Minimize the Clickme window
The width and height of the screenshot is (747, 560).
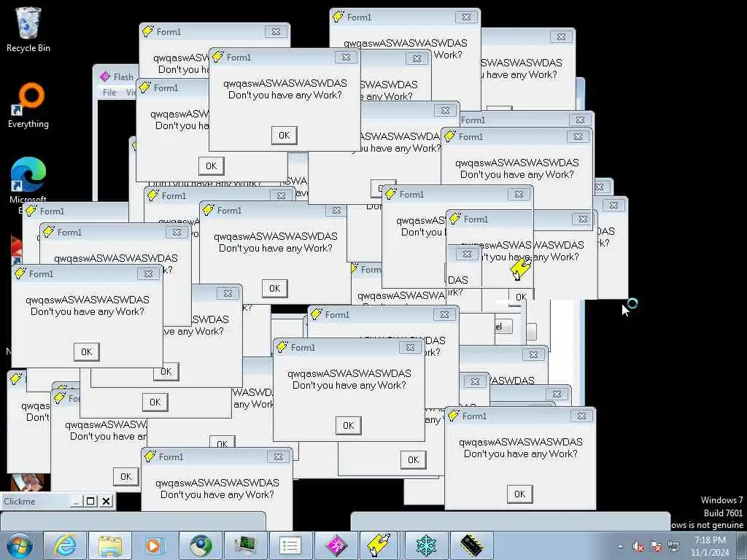click(x=76, y=502)
